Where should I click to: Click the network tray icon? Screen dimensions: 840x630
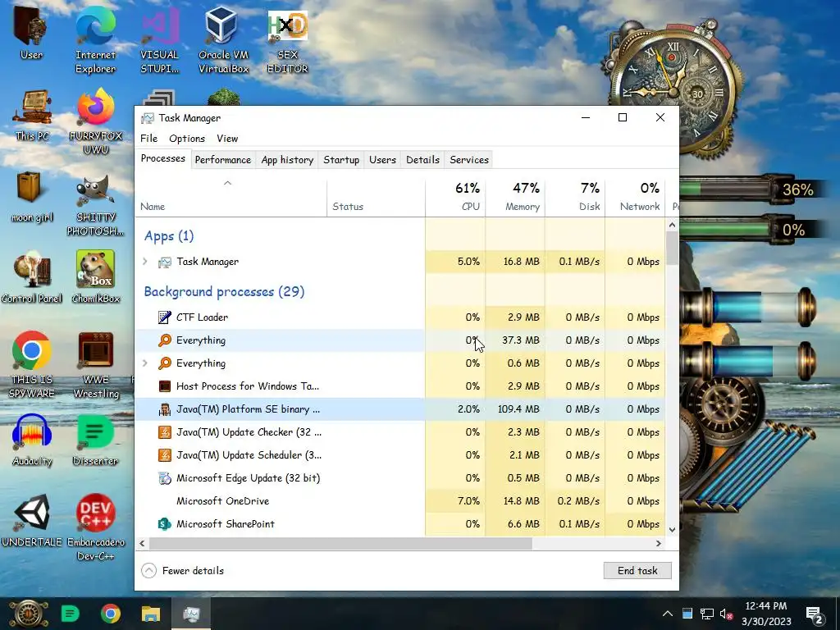click(x=706, y=614)
